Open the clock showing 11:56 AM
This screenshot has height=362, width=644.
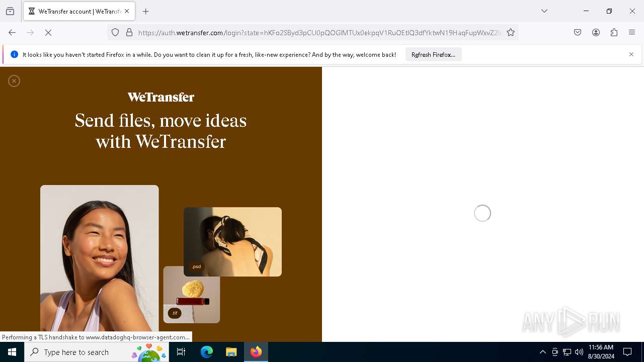[x=601, y=352]
